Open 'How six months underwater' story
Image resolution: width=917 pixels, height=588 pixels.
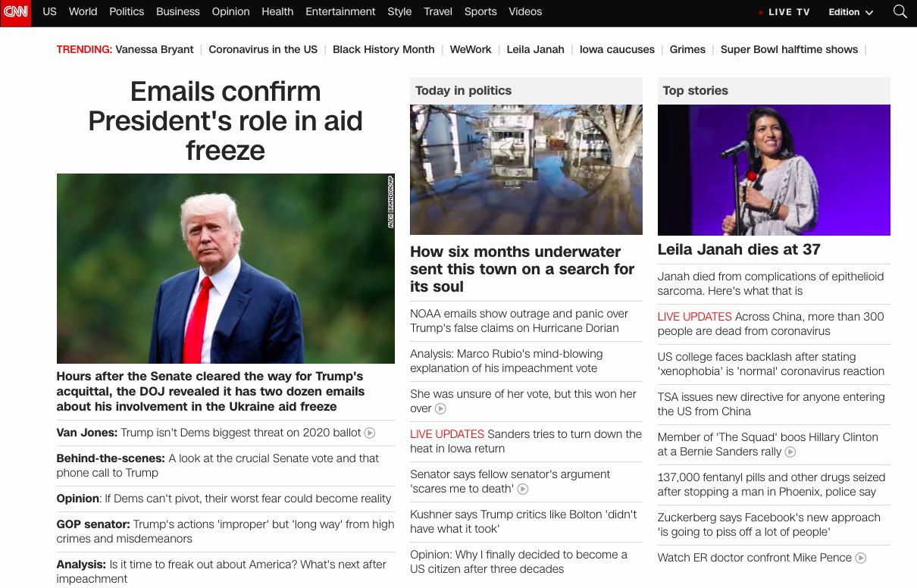click(x=522, y=269)
